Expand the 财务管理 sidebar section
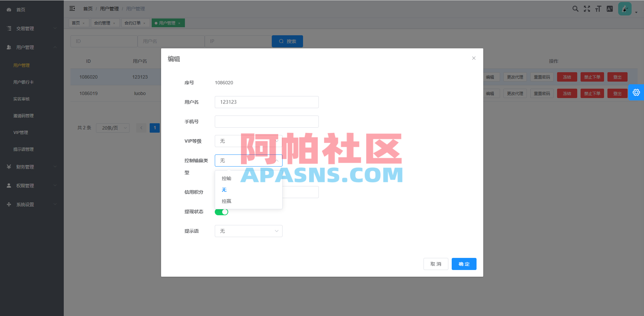 (x=25, y=167)
